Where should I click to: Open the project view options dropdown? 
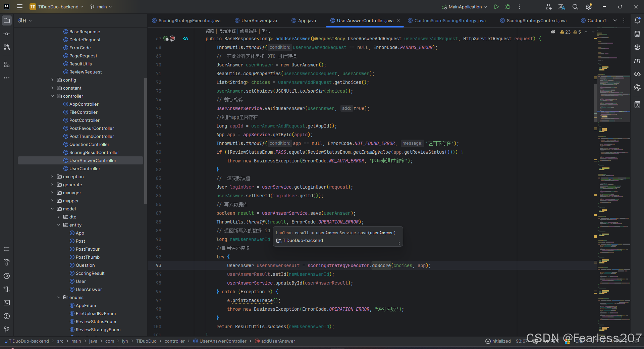(x=25, y=20)
